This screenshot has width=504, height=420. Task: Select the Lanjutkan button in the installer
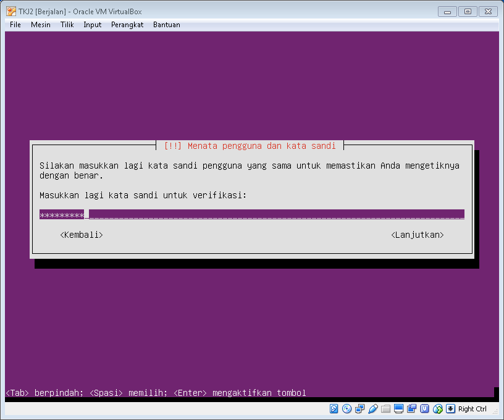pos(418,235)
